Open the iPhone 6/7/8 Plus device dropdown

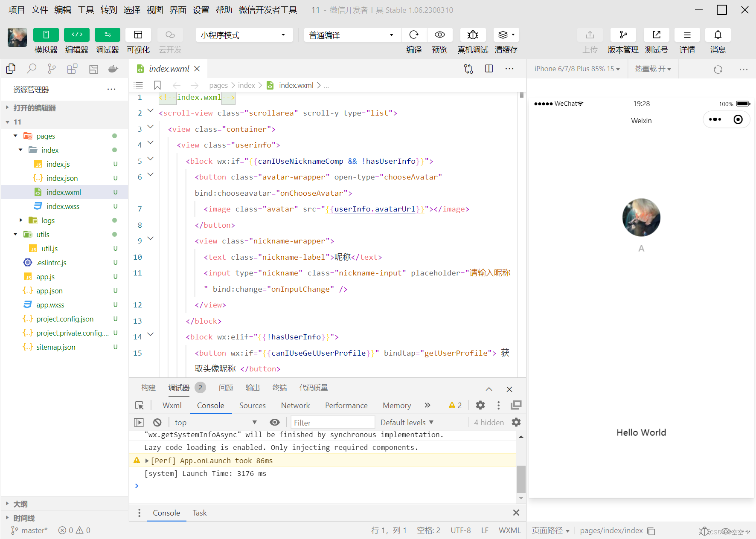click(577, 69)
